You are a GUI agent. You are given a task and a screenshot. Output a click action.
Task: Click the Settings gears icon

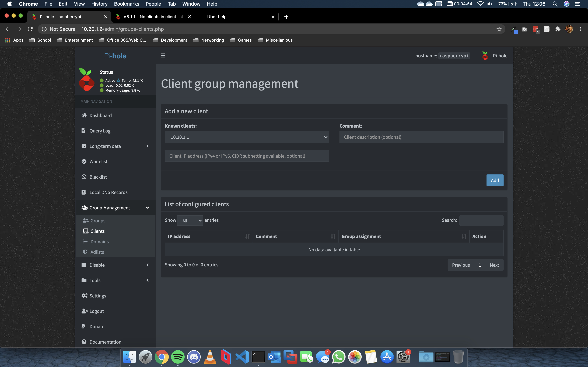point(84,296)
